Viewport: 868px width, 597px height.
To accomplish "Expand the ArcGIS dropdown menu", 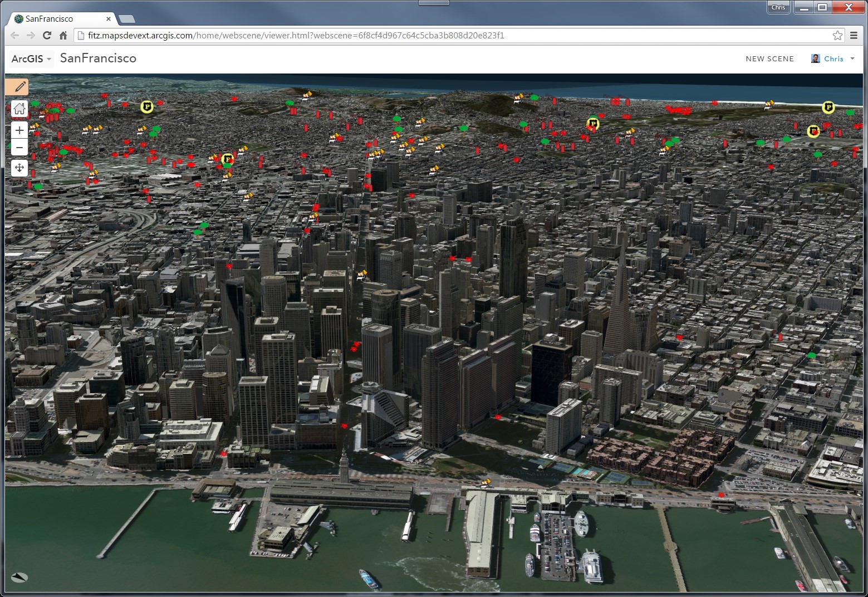I will click(32, 58).
